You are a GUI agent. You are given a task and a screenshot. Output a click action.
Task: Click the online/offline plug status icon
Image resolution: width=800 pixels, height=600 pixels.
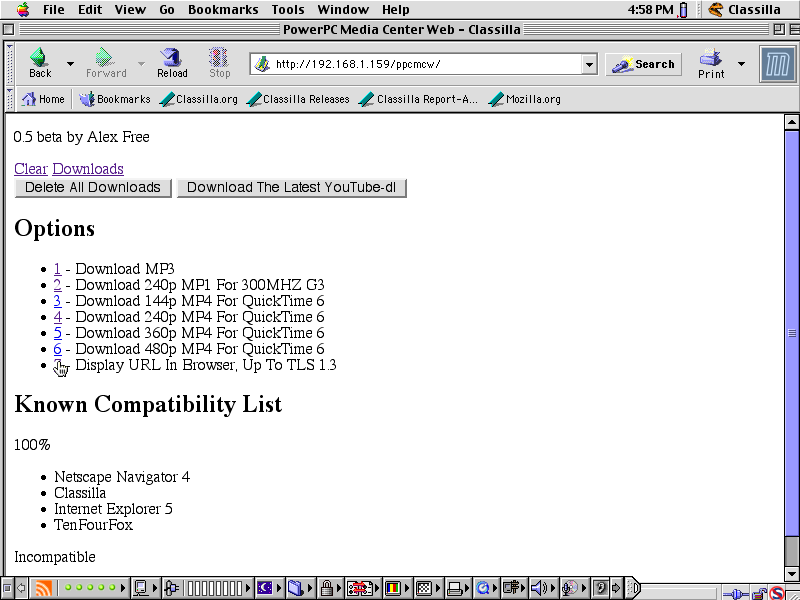[x=735, y=593]
